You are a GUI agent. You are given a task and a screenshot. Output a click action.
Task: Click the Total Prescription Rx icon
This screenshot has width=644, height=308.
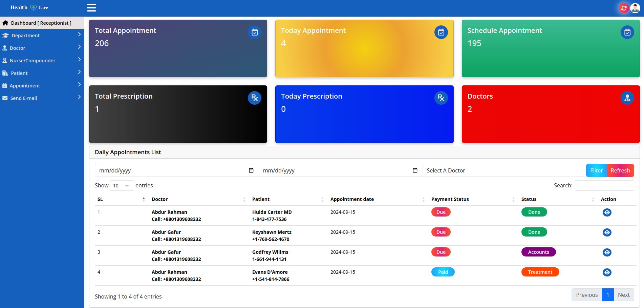(255, 98)
